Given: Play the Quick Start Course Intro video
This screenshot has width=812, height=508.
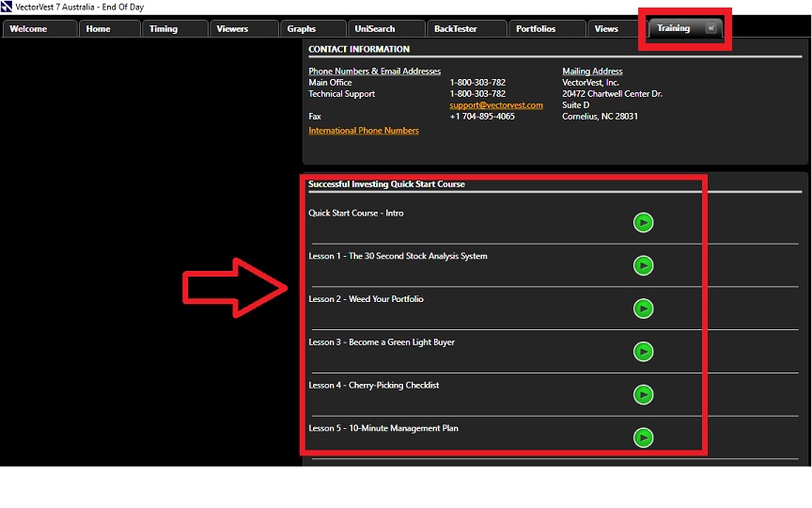Looking at the screenshot, I should (643, 223).
